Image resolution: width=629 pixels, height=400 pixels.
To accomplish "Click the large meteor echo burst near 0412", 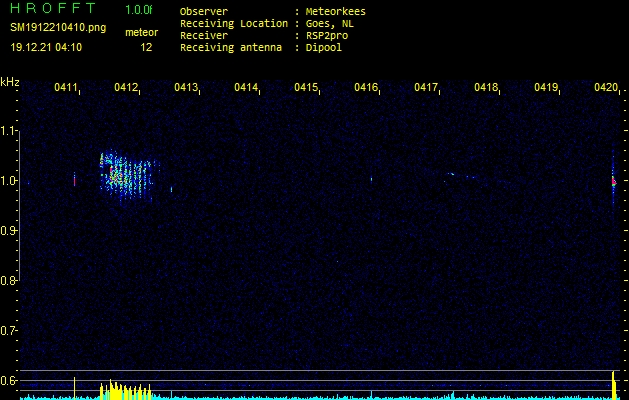I will (128, 177).
